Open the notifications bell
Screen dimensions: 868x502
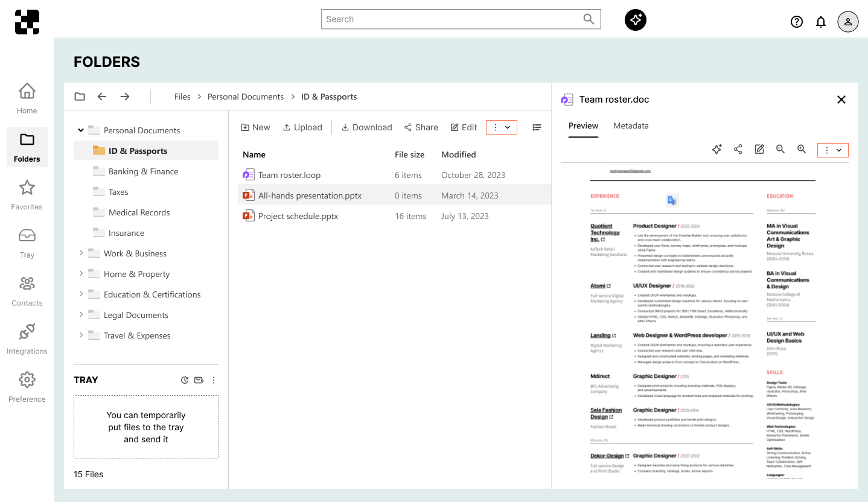[x=820, y=22]
